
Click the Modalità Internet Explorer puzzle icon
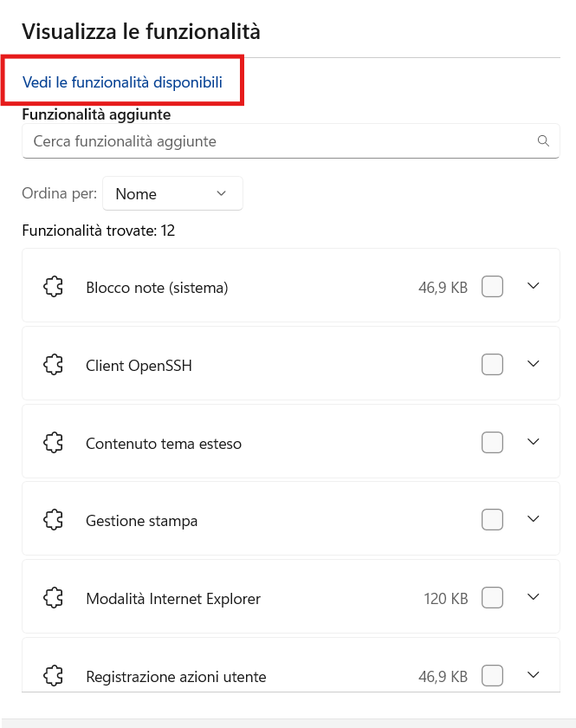(53, 598)
